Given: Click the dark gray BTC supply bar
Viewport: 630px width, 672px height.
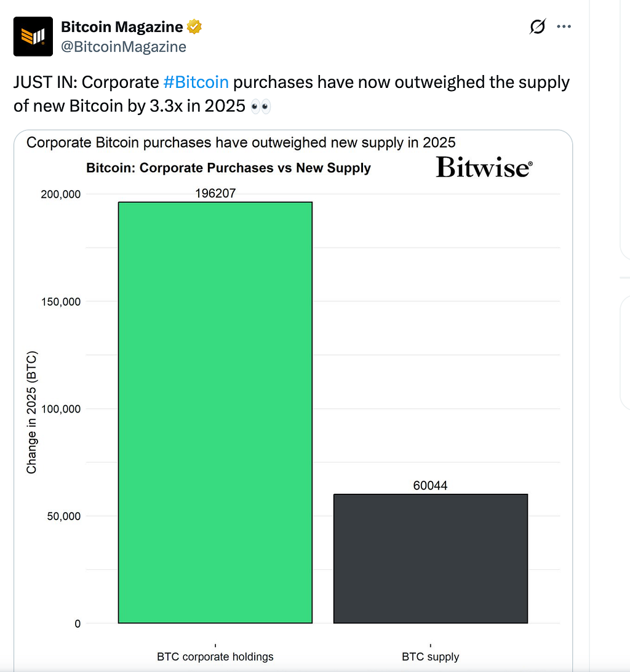Looking at the screenshot, I should coord(431,558).
